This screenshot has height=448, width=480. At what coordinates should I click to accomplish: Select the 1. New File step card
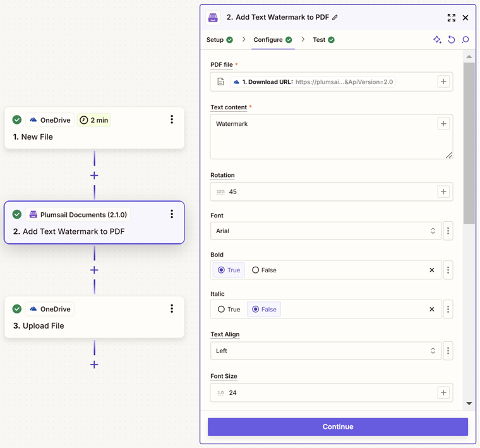click(94, 128)
